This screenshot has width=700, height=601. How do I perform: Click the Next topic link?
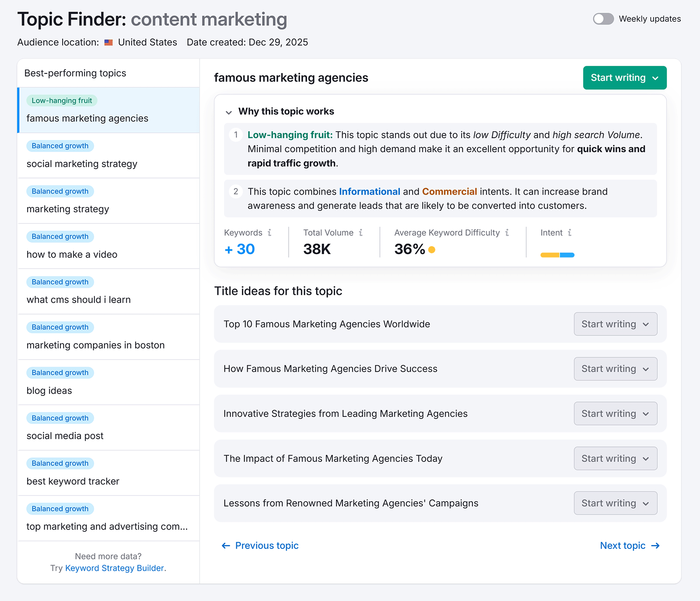622,545
